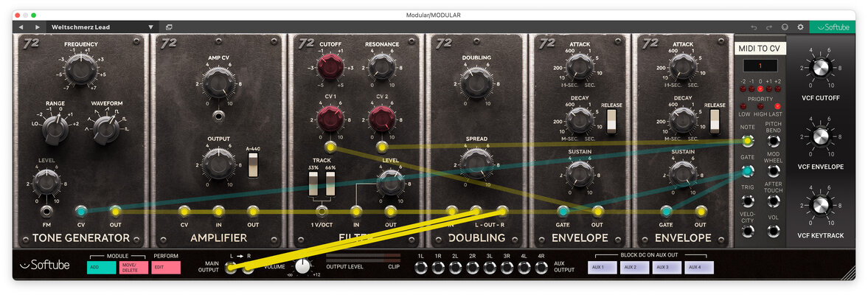Click the Tone Generator OUT jack
The image size is (868, 295).
click(115, 211)
